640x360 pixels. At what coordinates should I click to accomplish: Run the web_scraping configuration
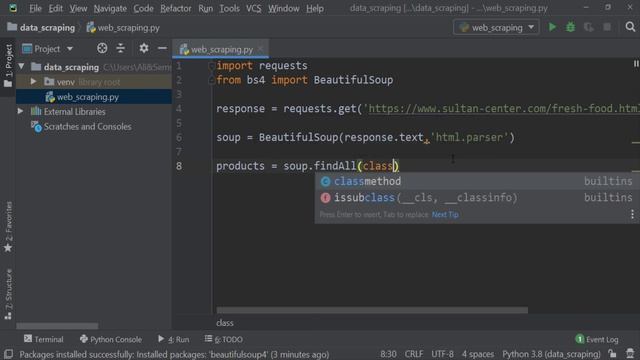pyautogui.click(x=552, y=27)
